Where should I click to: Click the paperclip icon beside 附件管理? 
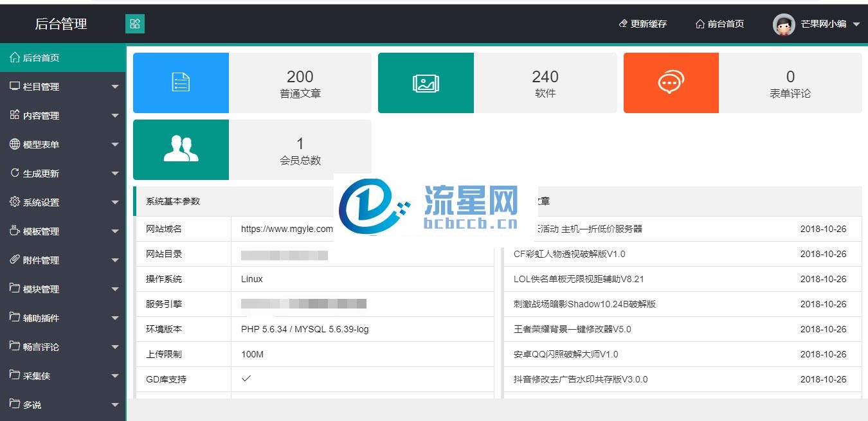click(x=15, y=260)
